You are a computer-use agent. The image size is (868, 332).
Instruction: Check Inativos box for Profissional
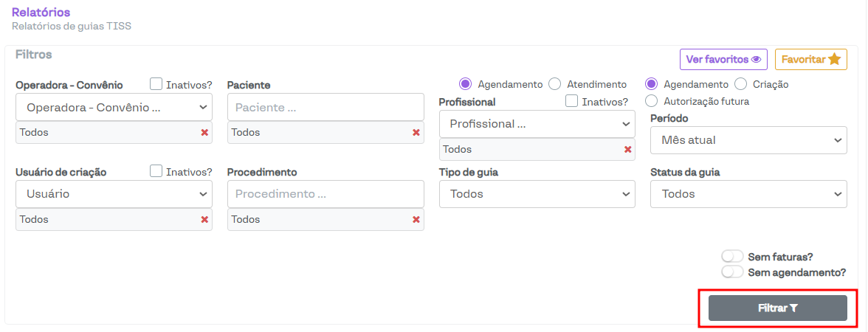(572, 101)
